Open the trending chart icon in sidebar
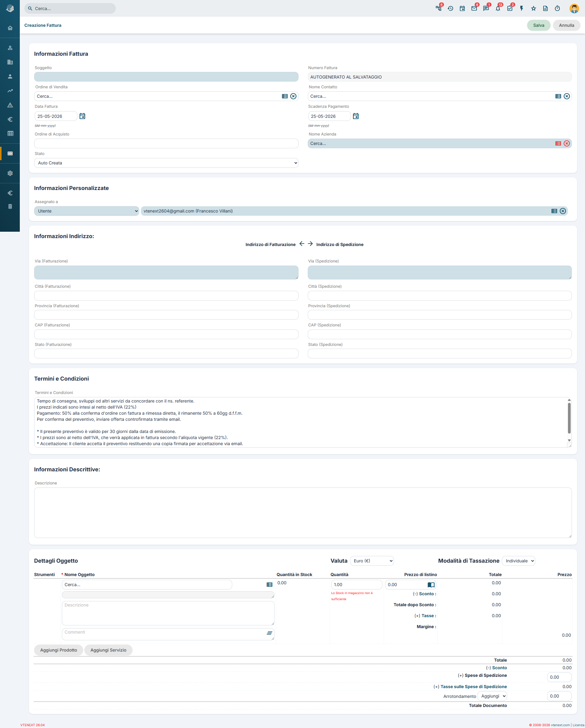 pos(10,91)
